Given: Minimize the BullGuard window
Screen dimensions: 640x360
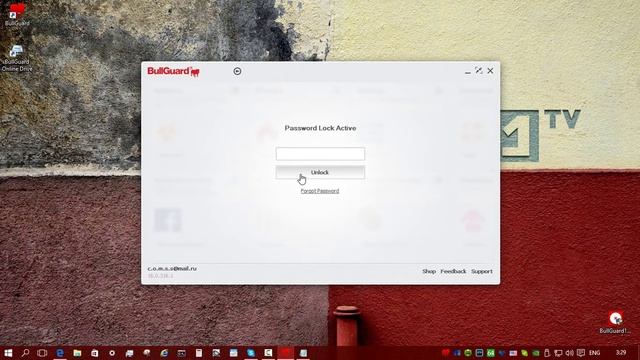Looking at the screenshot, I should point(468,71).
